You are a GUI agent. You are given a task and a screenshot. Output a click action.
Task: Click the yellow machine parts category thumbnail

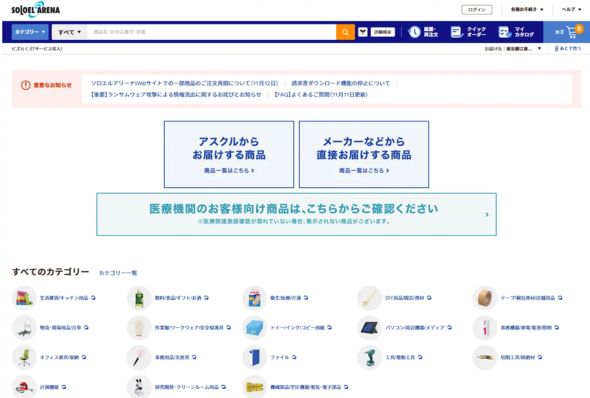pyautogui.click(x=254, y=387)
